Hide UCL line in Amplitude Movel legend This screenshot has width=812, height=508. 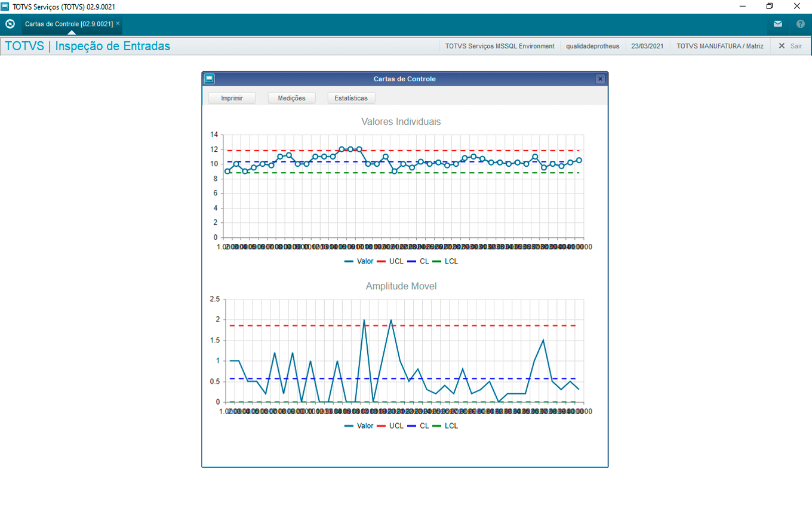(396, 426)
